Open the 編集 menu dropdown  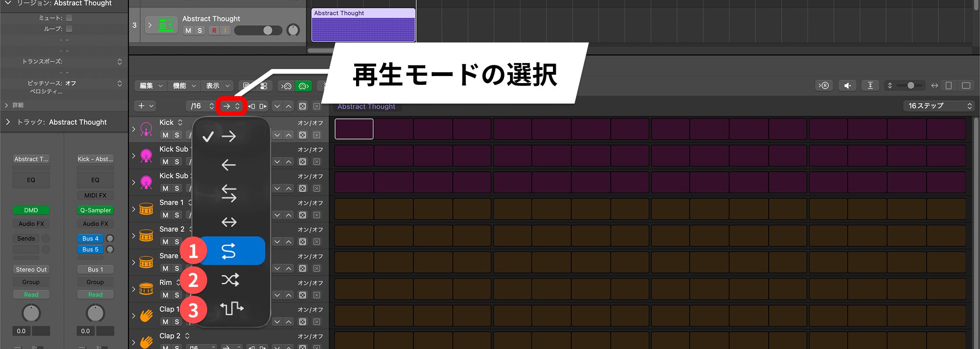(x=151, y=86)
